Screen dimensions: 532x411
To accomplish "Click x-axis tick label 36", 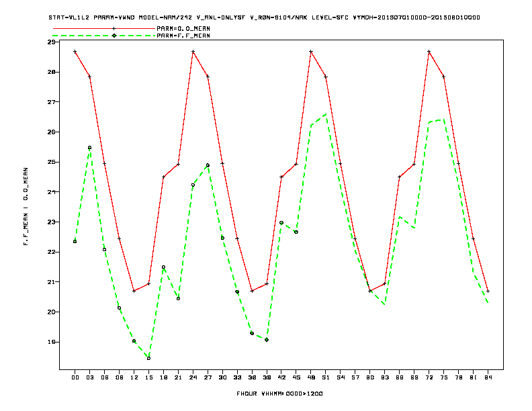I will click(x=252, y=377).
